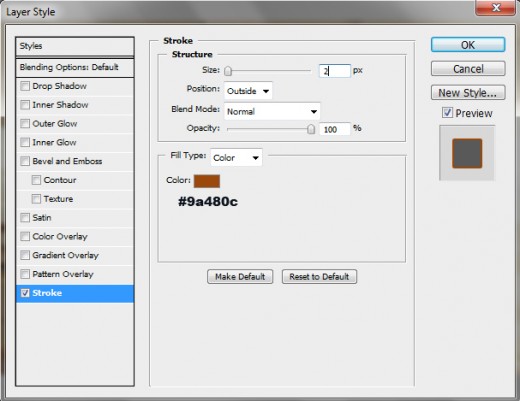520x401 pixels.
Task: Select the Inner Glow label row
Action: [54, 142]
